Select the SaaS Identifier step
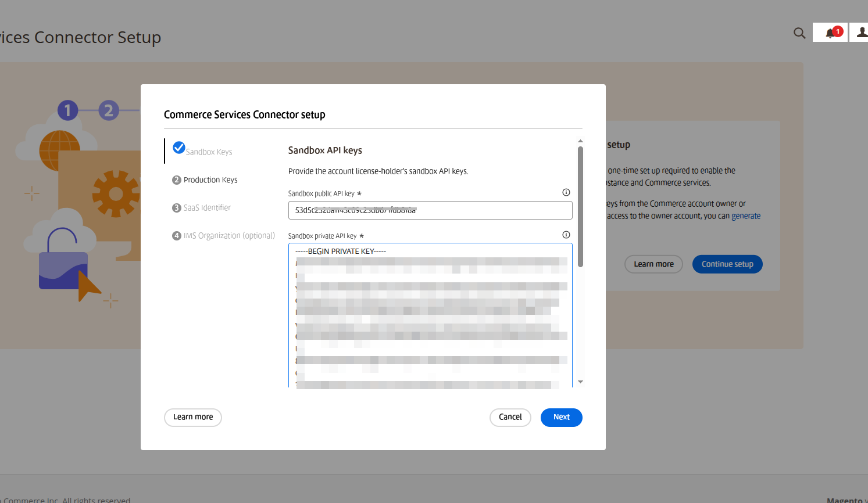Viewport: 868px width, 503px height. 207,208
